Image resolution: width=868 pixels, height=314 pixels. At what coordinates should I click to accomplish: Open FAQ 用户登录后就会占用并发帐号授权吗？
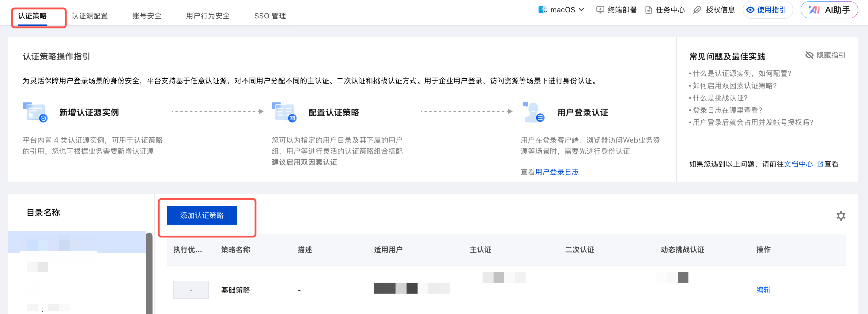(x=753, y=122)
